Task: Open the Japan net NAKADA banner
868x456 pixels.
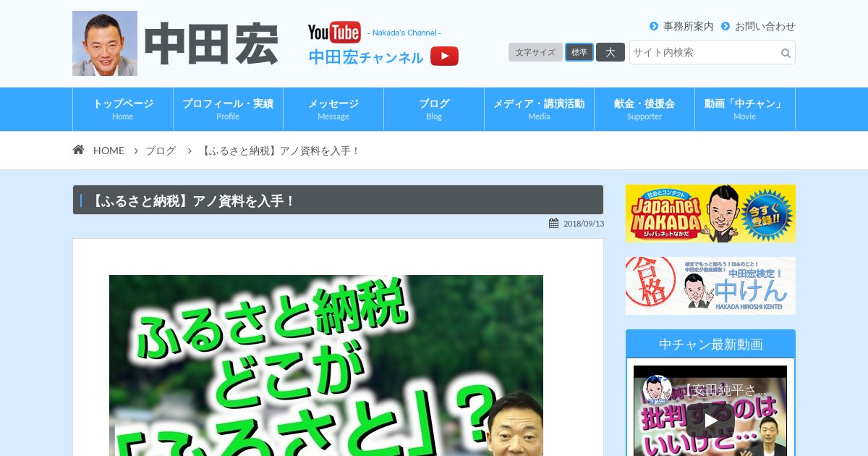Action: [710, 214]
